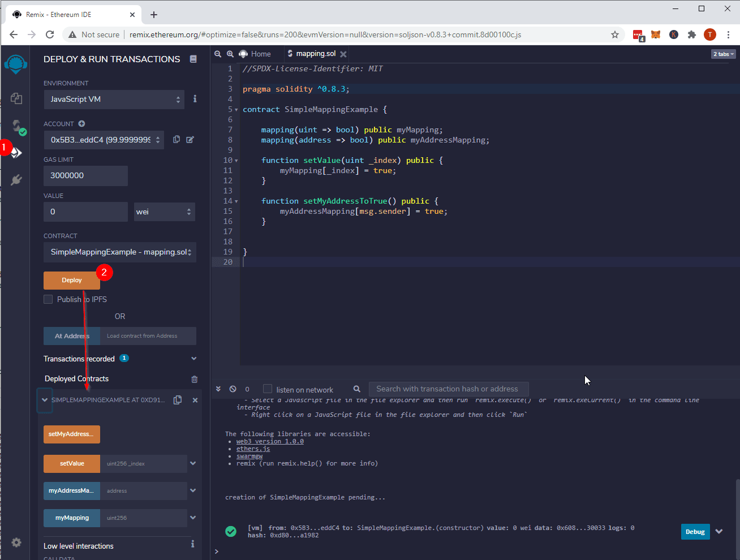The image size is (740, 560).
Task: Call the myAddressMa... getter button
Action: 72,491
